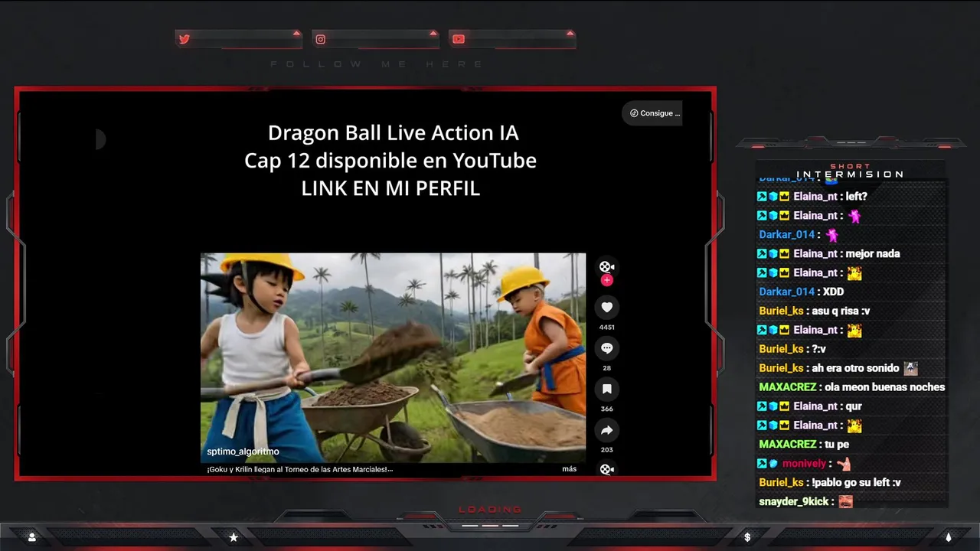The height and width of the screenshot is (551, 980).
Task: Expand the Twitter panel arrow
Action: pos(296,33)
